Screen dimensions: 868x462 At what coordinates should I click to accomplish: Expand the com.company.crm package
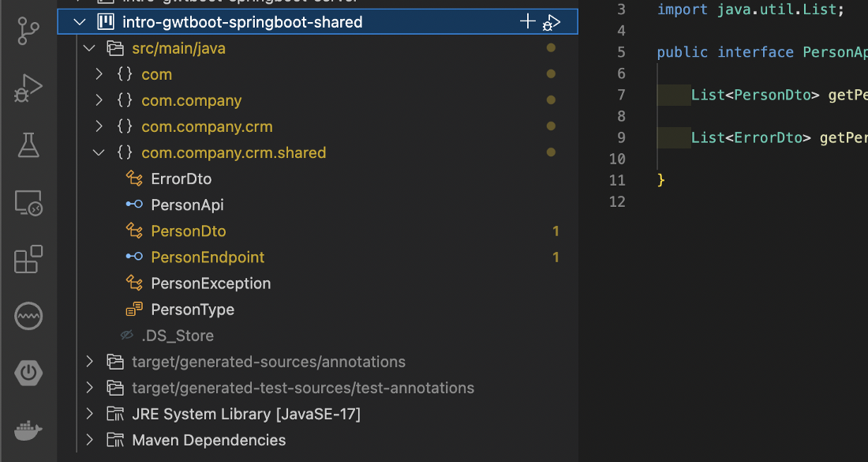(x=99, y=126)
